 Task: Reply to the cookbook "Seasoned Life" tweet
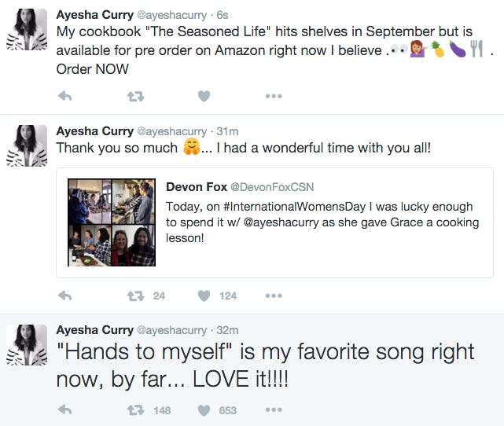point(65,96)
